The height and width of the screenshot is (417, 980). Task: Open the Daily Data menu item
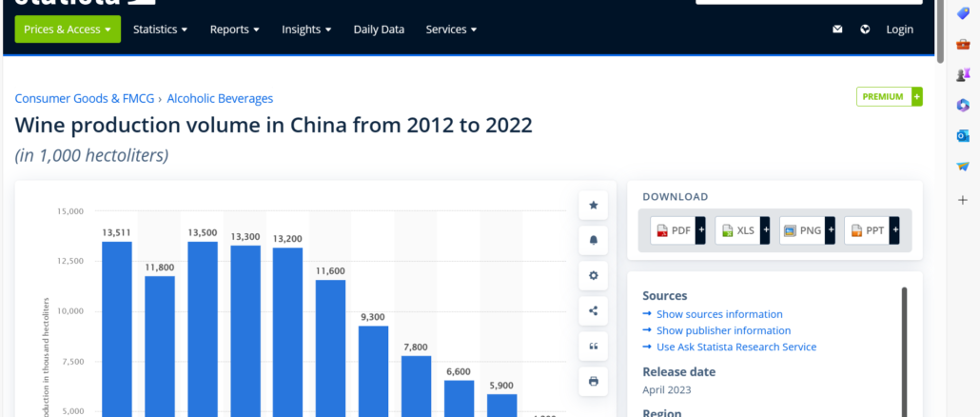click(379, 30)
